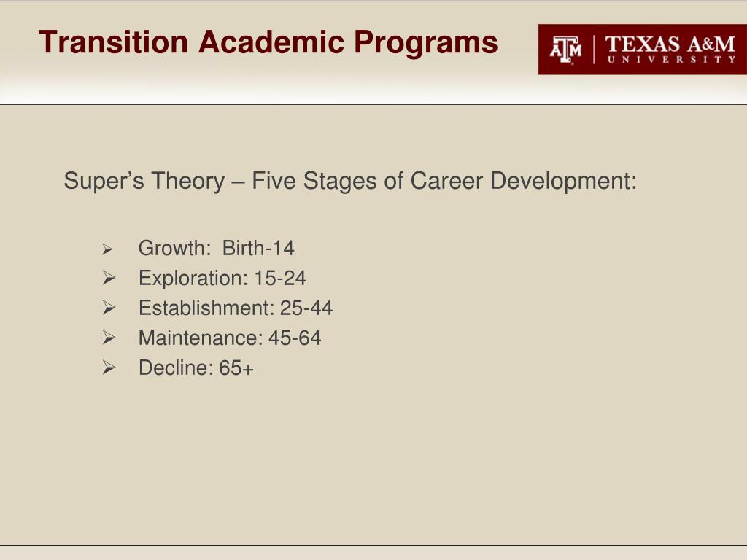Click the arrow bullet beside Establishment
This screenshot has height=560, width=747.
tap(109, 308)
